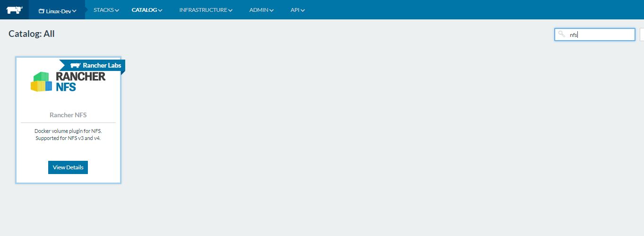Click View Details for Rancher NFS
The height and width of the screenshot is (236, 644).
[x=68, y=167]
